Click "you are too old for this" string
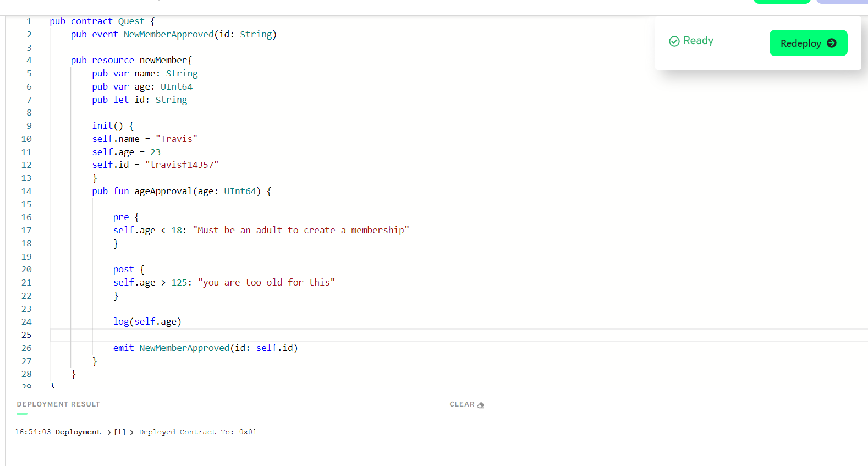 tap(266, 283)
